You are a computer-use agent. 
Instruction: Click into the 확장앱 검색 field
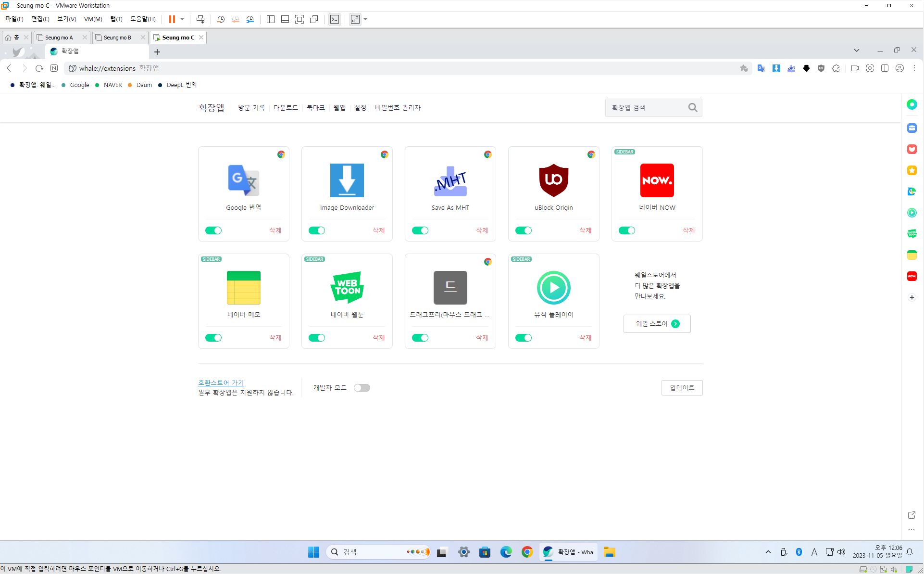(646, 108)
